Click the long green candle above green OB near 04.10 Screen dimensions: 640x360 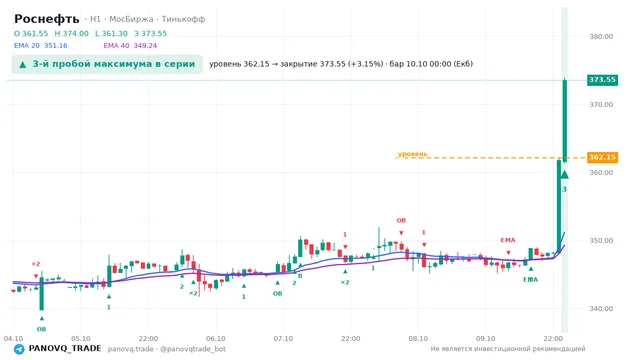42,292
